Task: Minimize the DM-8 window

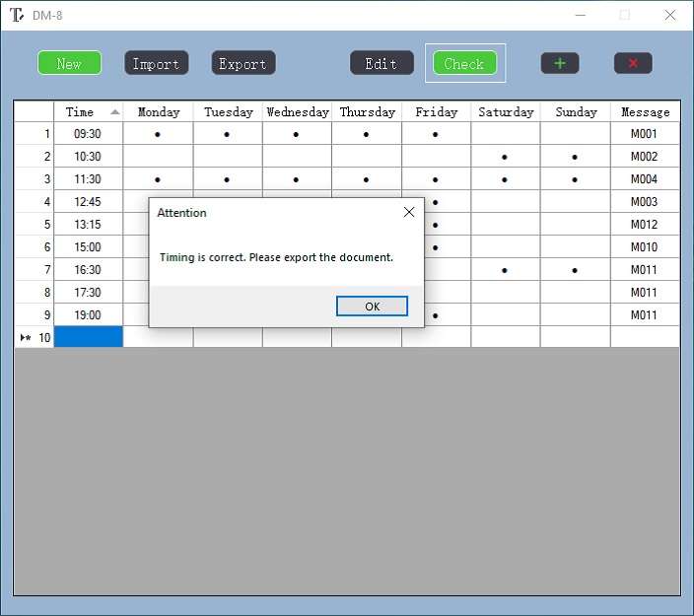Action: click(x=579, y=15)
